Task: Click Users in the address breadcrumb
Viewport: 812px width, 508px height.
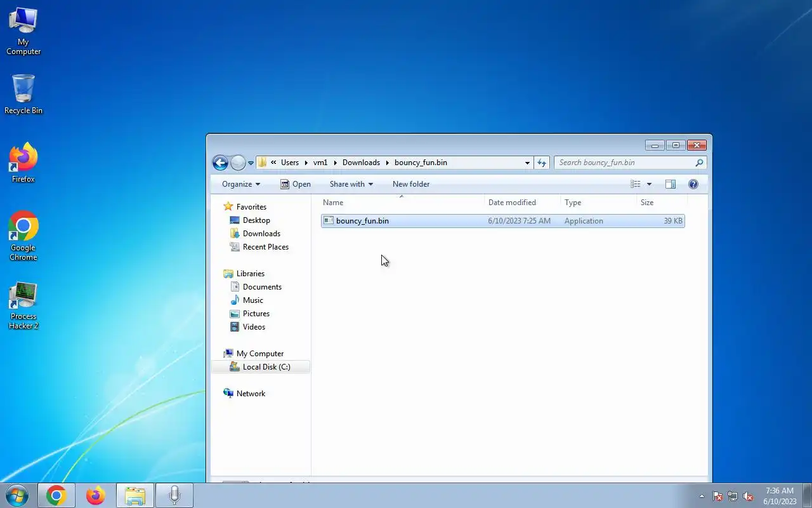Action: tap(290, 163)
